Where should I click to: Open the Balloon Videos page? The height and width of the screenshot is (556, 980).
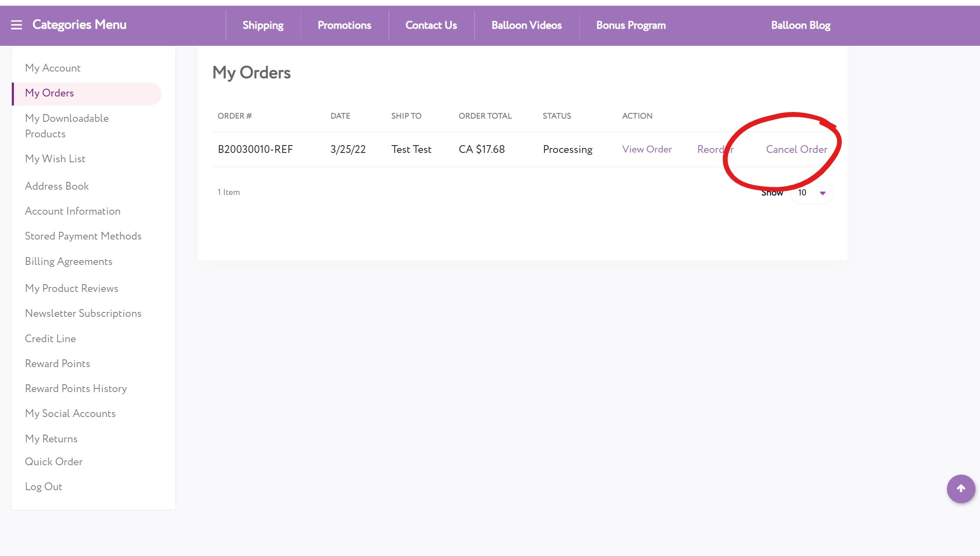click(526, 25)
